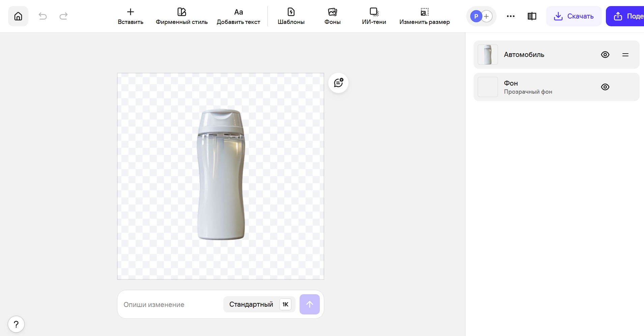Click the Автомобиль layer reorder handle

point(625,55)
